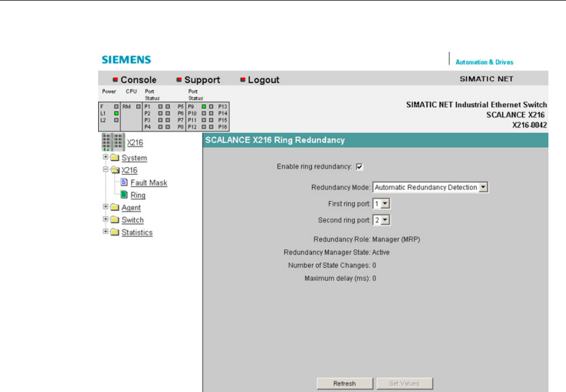Open the Statistics folder link
The width and height of the screenshot is (566, 392).
[x=137, y=233]
